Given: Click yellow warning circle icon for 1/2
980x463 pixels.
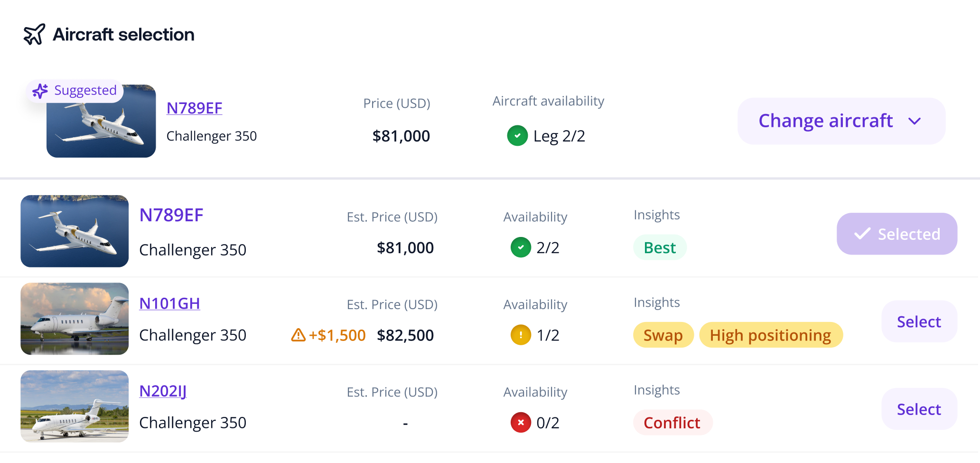Looking at the screenshot, I should click(x=521, y=335).
